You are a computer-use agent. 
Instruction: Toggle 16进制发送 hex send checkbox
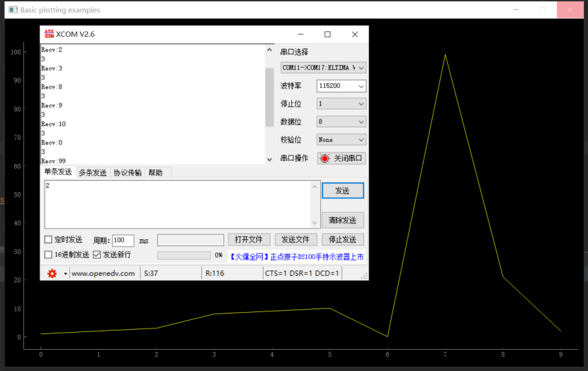tap(49, 255)
